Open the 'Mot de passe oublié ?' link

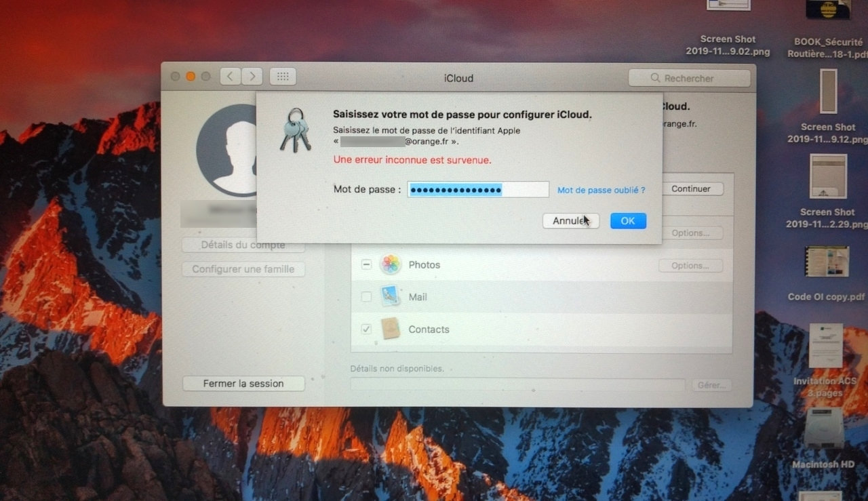(x=601, y=191)
